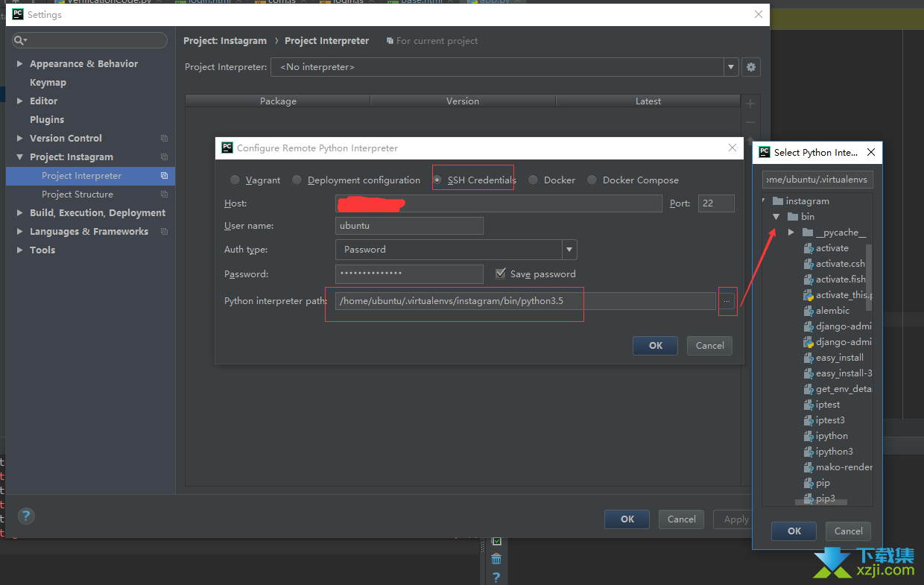The width and height of the screenshot is (924, 585).
Task: Click the copy icon beside Project Interpreter
Action: 164,176
